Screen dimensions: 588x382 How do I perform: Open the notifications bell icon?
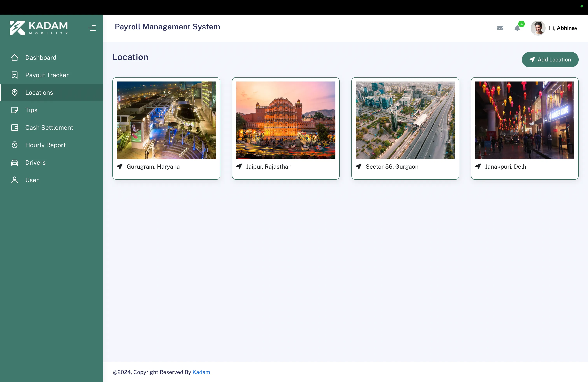tap(517, 28)
